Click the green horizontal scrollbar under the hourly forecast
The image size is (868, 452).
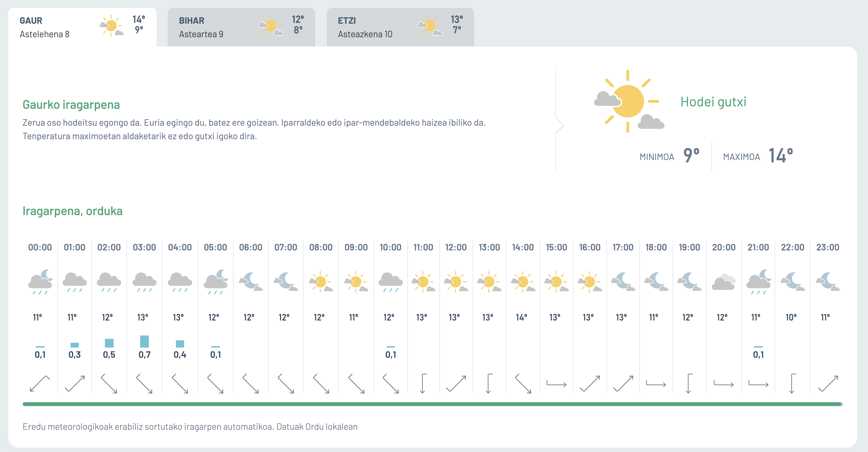click(x=433, y=404)
